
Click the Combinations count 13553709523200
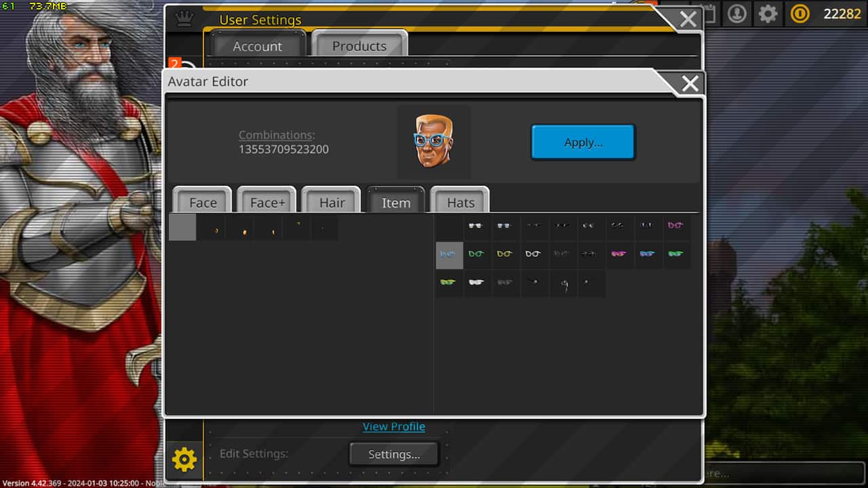283,149
